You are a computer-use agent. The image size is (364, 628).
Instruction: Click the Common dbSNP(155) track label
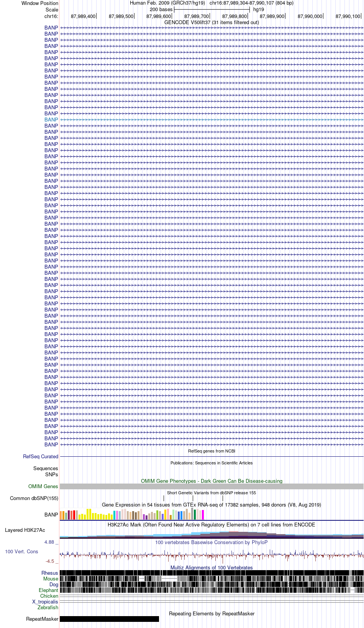tap(34, 498)
